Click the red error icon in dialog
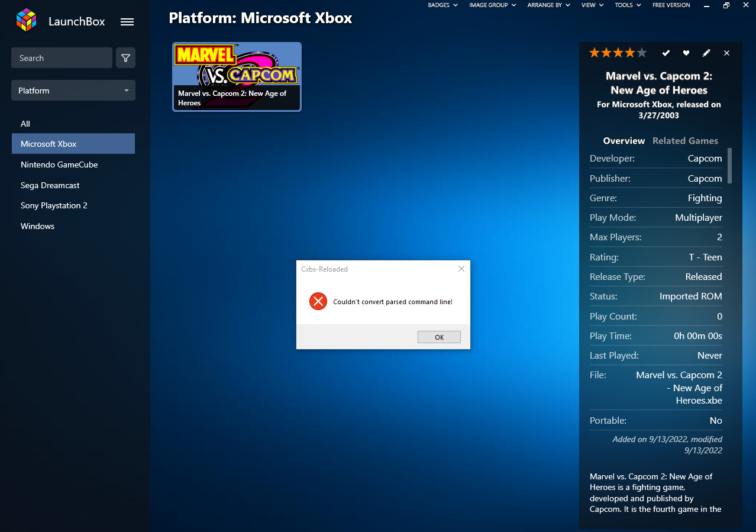The image size is (756, 532). [x=318, y=301]
